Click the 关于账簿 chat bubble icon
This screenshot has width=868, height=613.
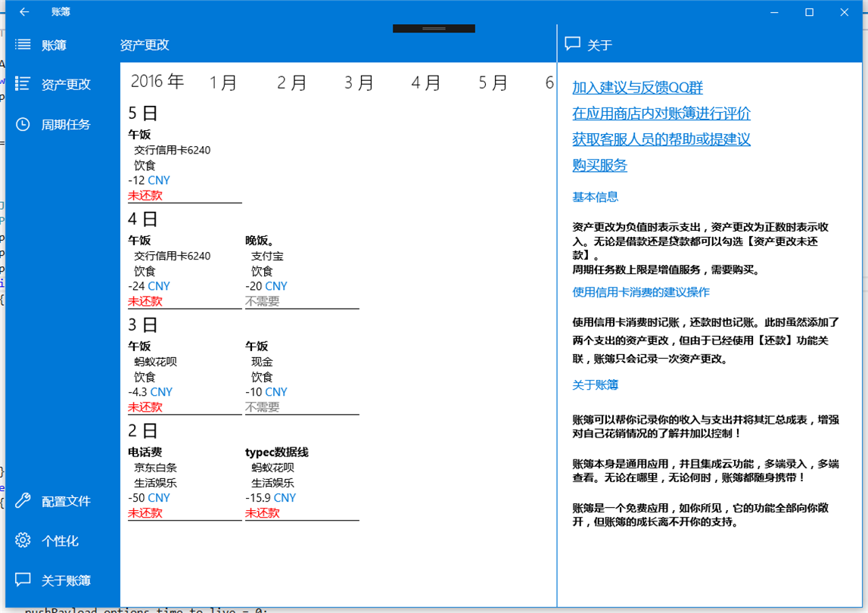point(23,580)
